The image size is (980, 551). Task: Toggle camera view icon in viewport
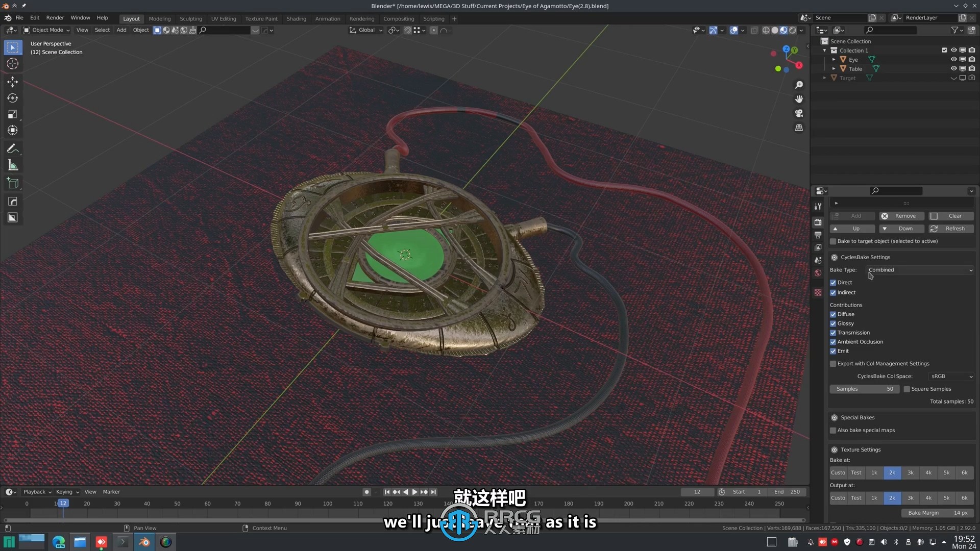click(799, 113)
